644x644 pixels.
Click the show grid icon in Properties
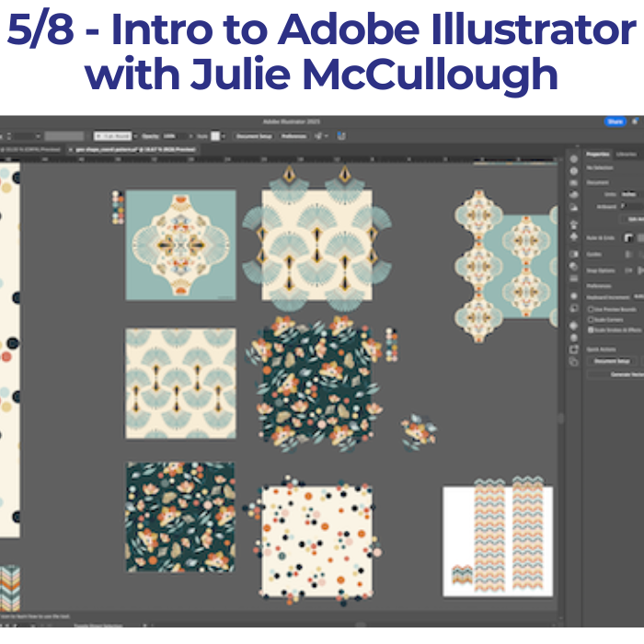[640, 237]
